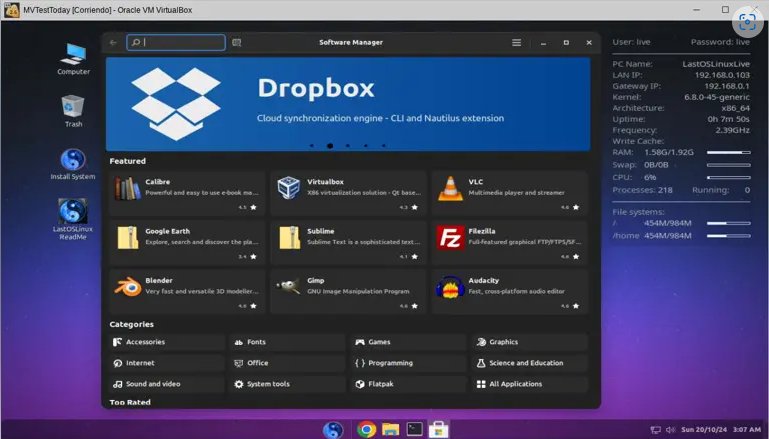Viewport: 769px width, 439px height.
Task: Click the volume tray icon
Action: [x=670, y=430]
